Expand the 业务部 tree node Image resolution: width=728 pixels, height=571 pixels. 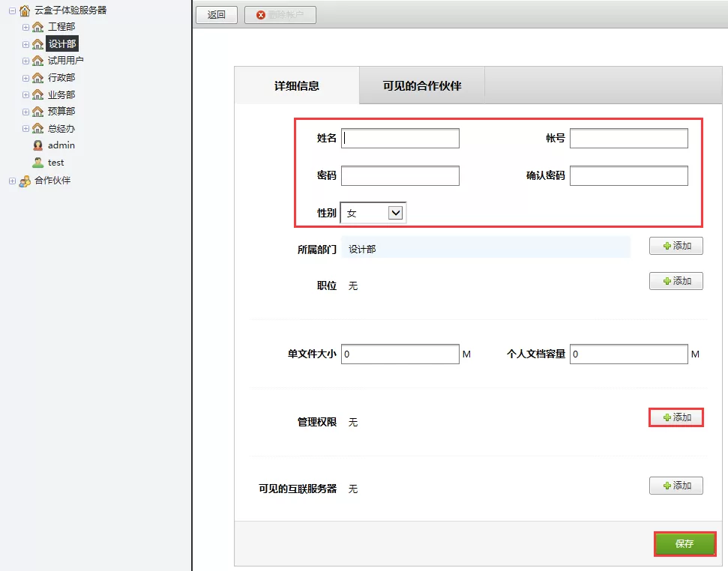pos(25,95)
